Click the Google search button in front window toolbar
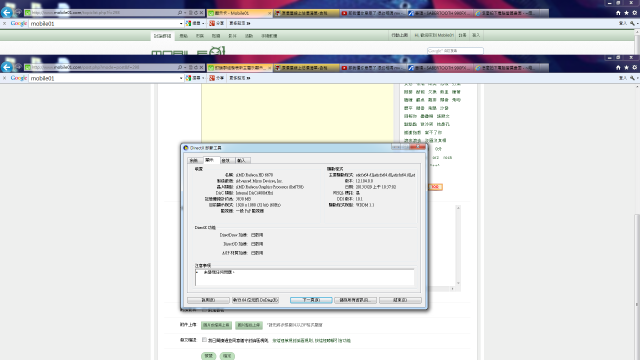 point(194,78)
